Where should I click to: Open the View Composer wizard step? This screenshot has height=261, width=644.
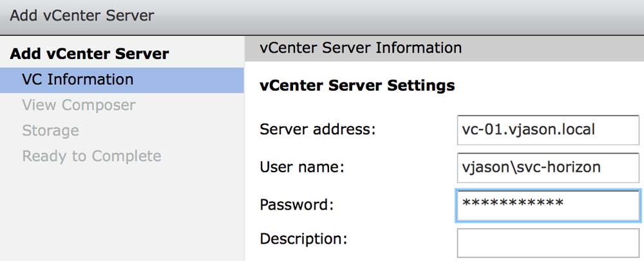pyautogui.click(x=79, y=105)
